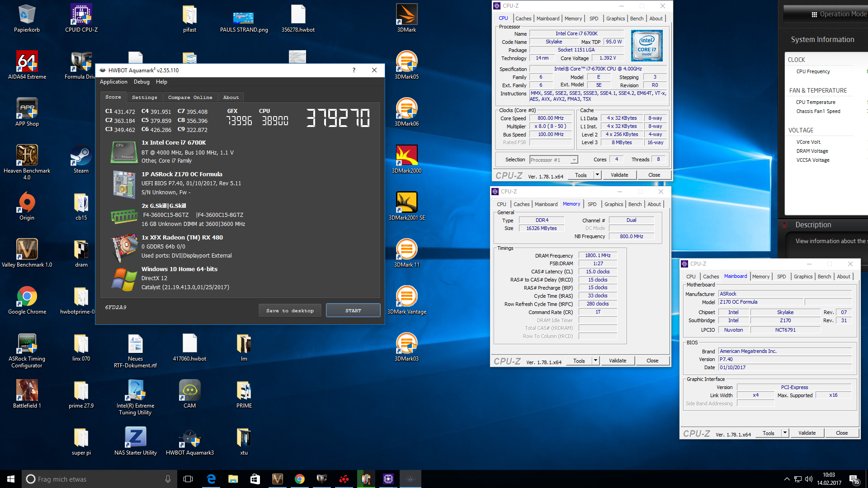Open the Origin desktop icon
Image resolution: width=868 pixels, height=488 pixels.
[x=27, y=206]
